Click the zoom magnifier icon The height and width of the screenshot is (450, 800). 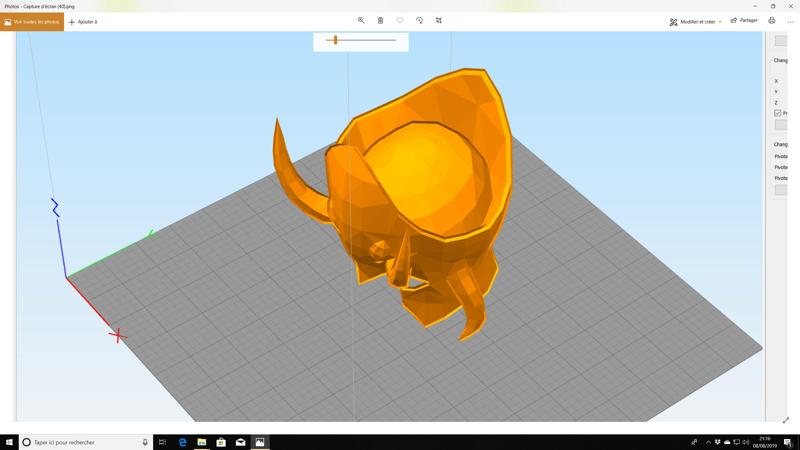pos(361,20)
